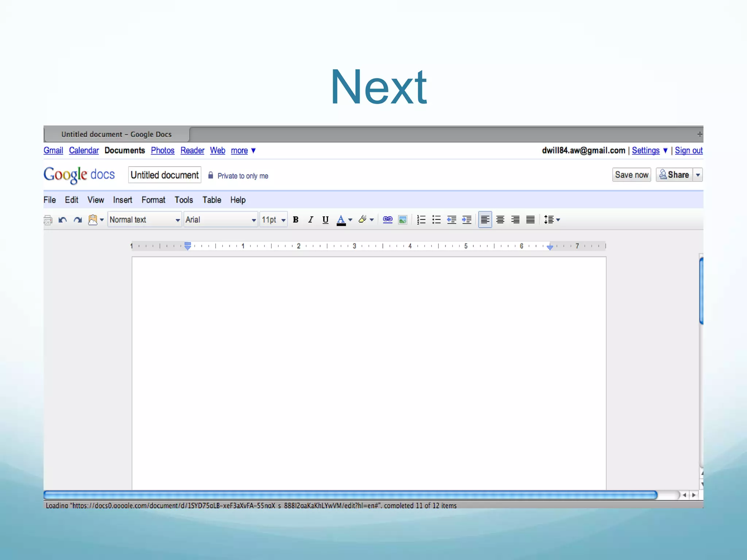747x560 pixels.
Task: Expand the 11pt font size dropdown
Action: 273,219
